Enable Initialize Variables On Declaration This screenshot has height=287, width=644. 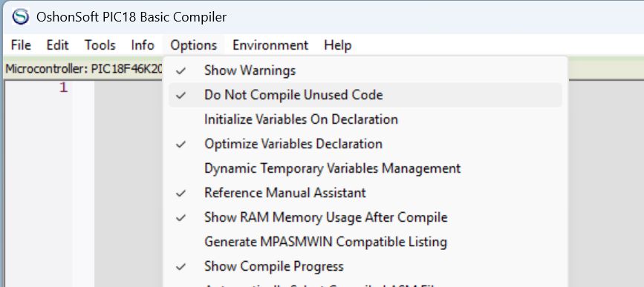click(x=365, y=119)
